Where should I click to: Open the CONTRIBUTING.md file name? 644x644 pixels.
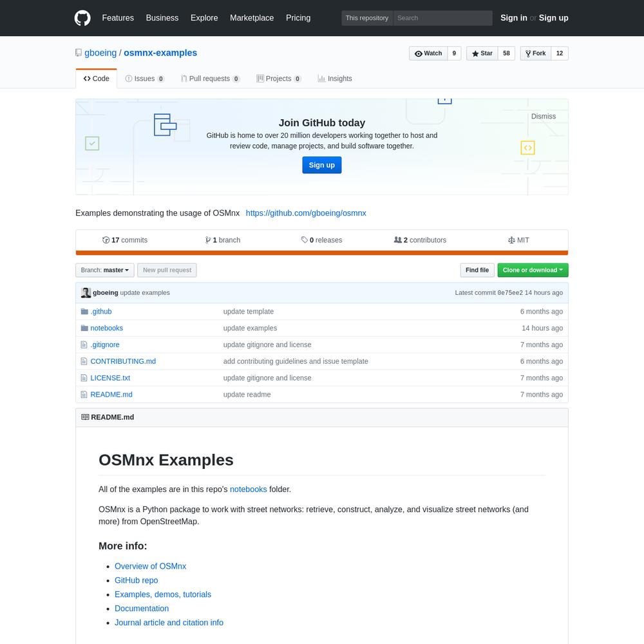click(x=123, y=361)
